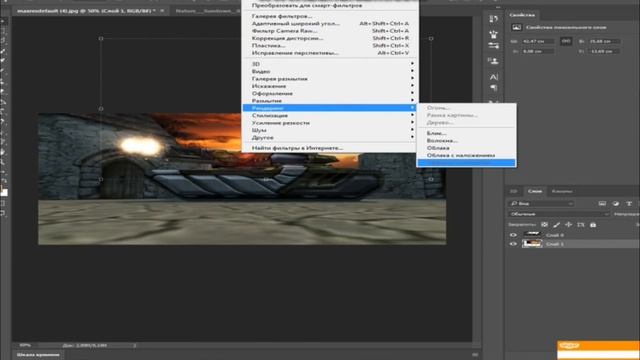This screenshot has height=360, width=640.
Task: Expand the Искажение submenu
Action: (x=330, y=86)
